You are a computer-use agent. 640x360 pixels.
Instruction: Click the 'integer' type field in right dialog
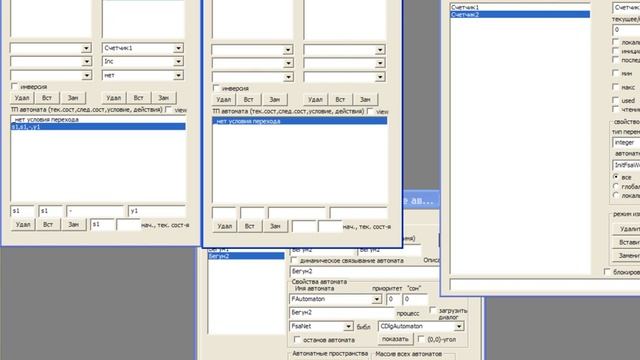(x=626, y=142)
